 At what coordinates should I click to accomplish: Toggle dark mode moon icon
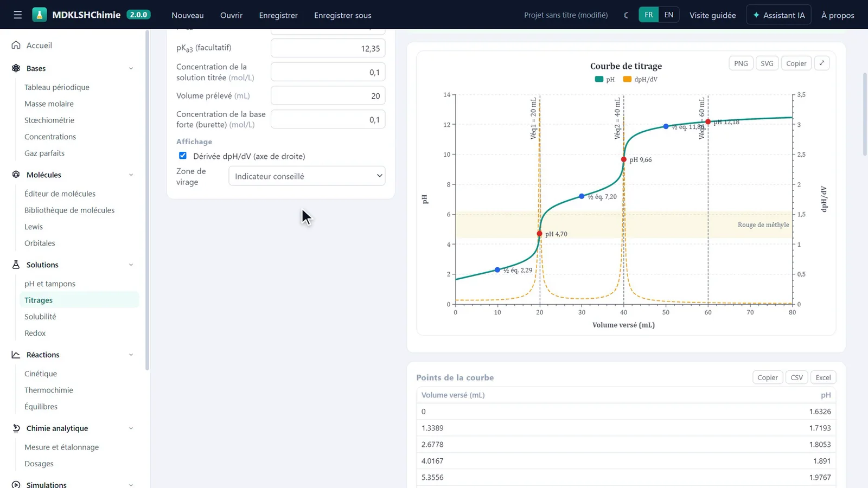click(x=627, y=15)
